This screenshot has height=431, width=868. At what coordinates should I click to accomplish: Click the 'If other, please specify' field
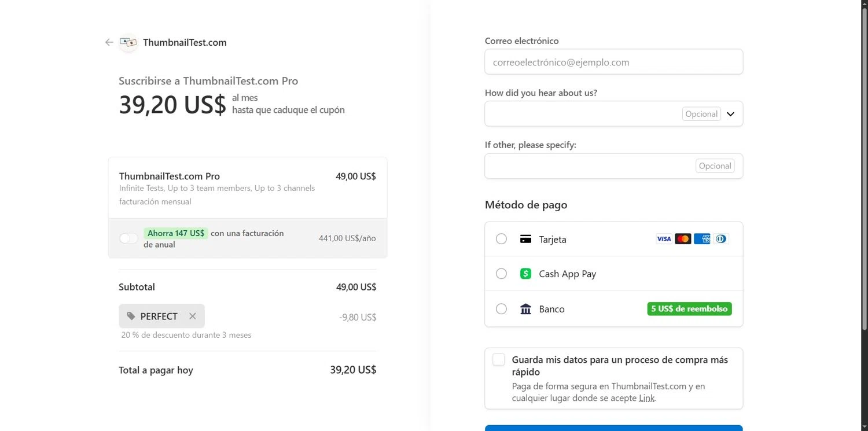(x=613, y=166)
